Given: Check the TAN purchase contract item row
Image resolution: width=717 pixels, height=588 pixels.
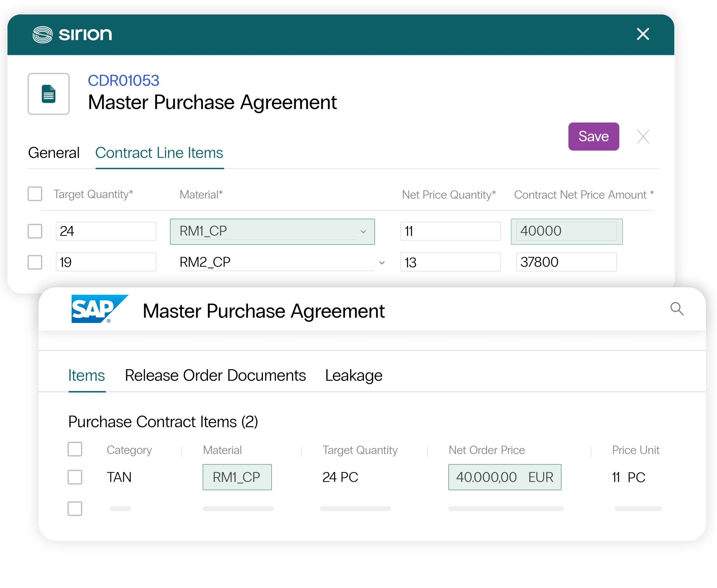Looking at the screenshot, I should click(x=75, y=477).
